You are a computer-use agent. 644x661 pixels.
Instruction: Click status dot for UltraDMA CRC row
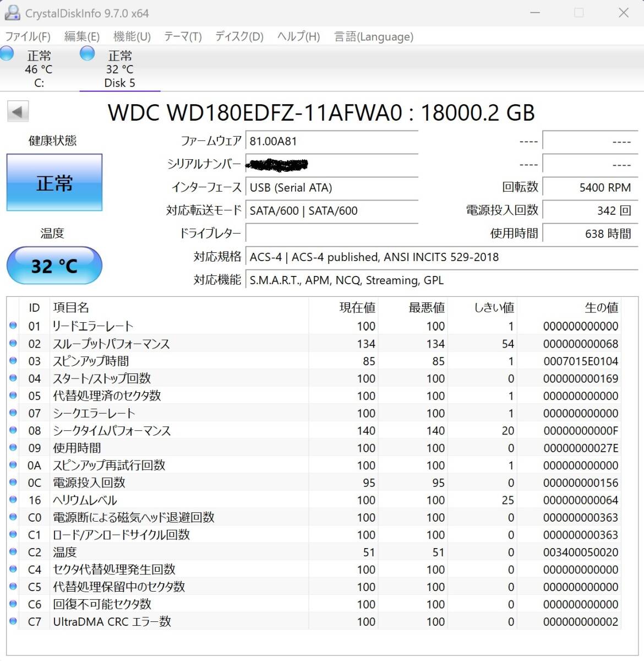coord(13,621)
